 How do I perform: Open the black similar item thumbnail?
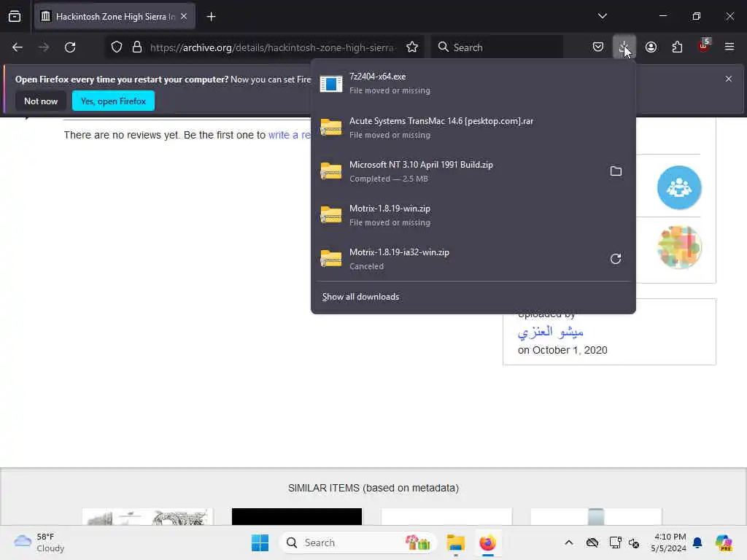tap(297, 517)
